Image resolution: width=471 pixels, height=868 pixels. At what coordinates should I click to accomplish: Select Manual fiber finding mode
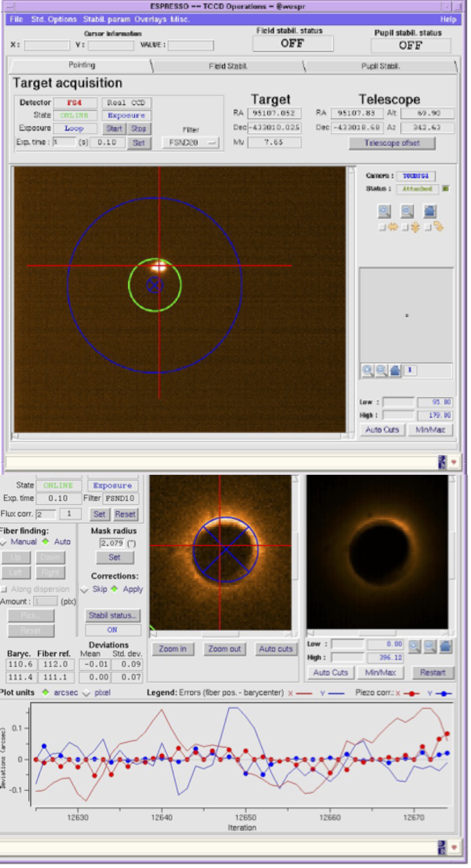(4, 542)
